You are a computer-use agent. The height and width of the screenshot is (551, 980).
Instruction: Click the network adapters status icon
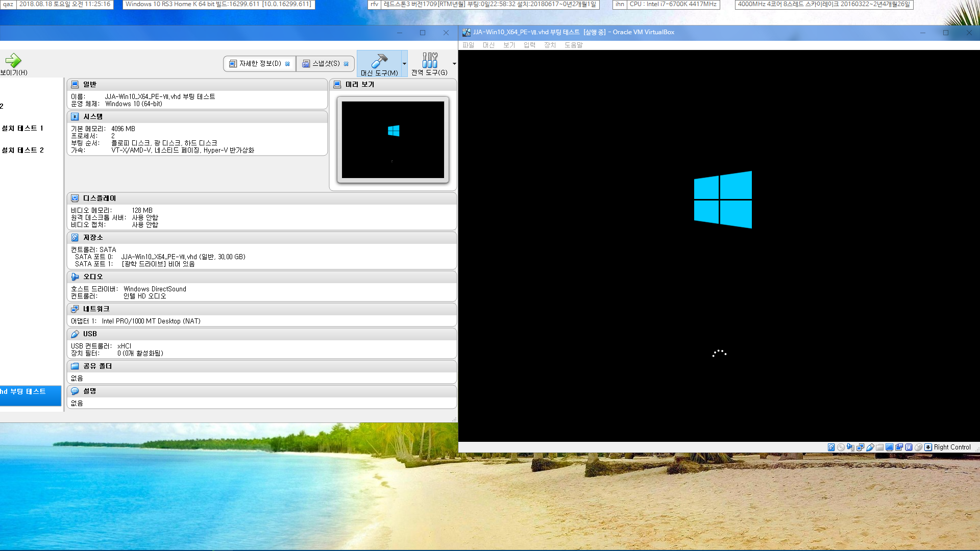[x=860, y=447]
